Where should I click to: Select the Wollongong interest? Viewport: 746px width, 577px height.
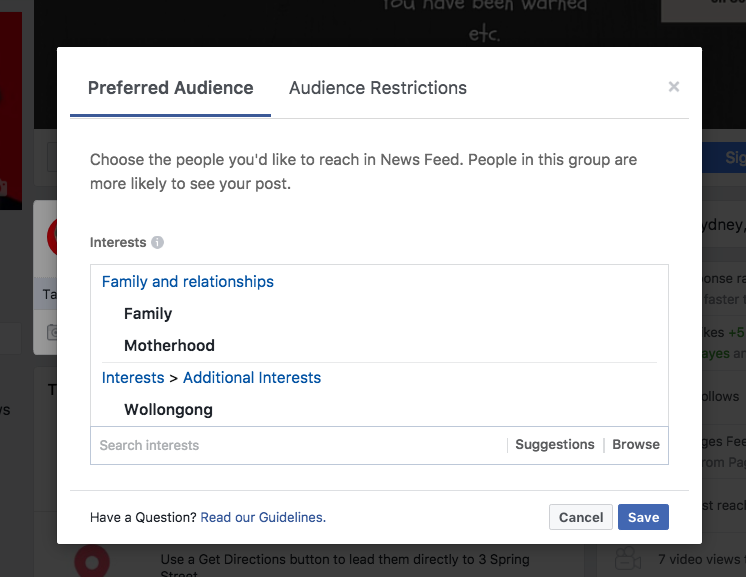(x=168, y=410)
